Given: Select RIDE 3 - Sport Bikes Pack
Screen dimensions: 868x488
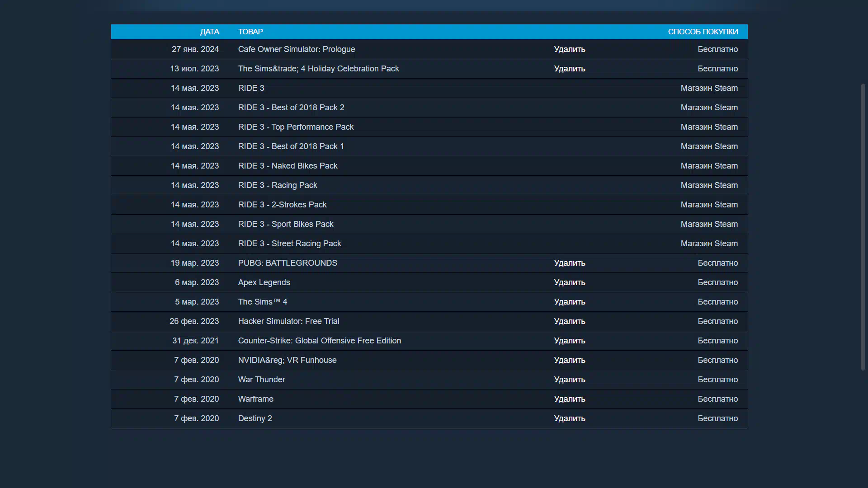Looking at the screenshot, I should (286, 224).
